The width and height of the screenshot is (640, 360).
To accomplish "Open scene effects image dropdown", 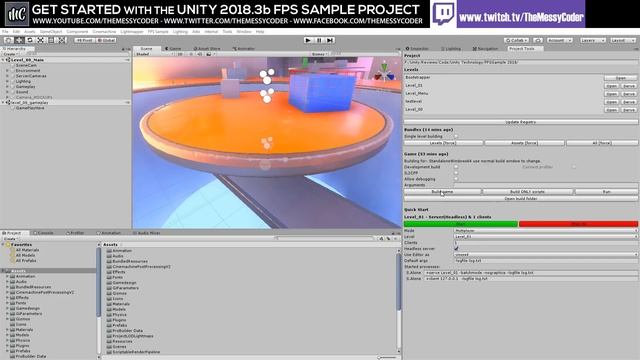I will pyautogui.click(x=210, y=54).
